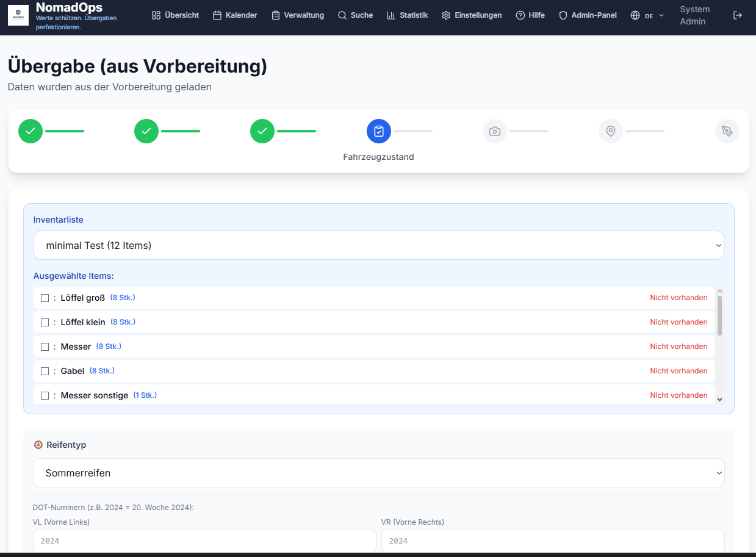Click the logout arrow icon
Image resolution: width=756 pixels, height=557 pixels.
click(x=738, y=15)
